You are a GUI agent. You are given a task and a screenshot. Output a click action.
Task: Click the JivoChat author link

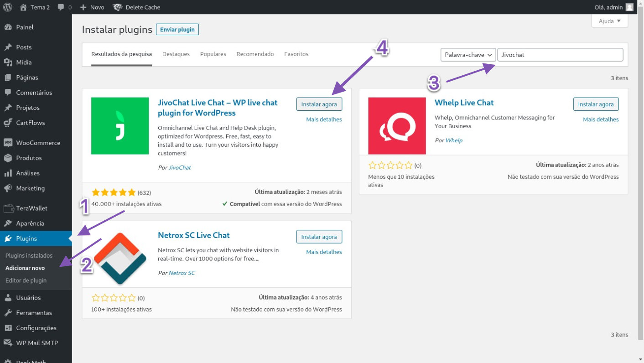coord(180,168)
